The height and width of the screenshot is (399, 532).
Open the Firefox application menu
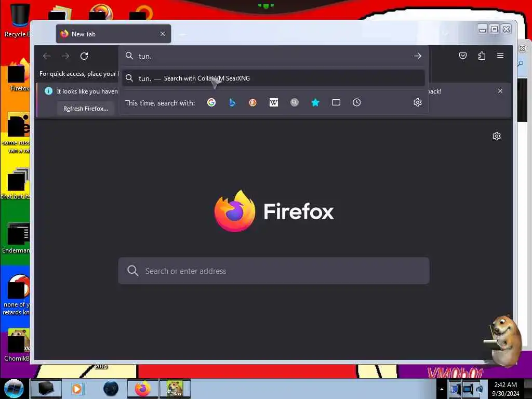(500, 56)
